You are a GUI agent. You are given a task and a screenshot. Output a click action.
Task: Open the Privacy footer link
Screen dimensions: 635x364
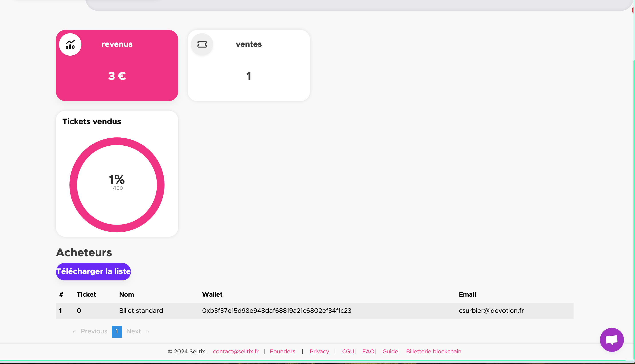click(319, 352)
